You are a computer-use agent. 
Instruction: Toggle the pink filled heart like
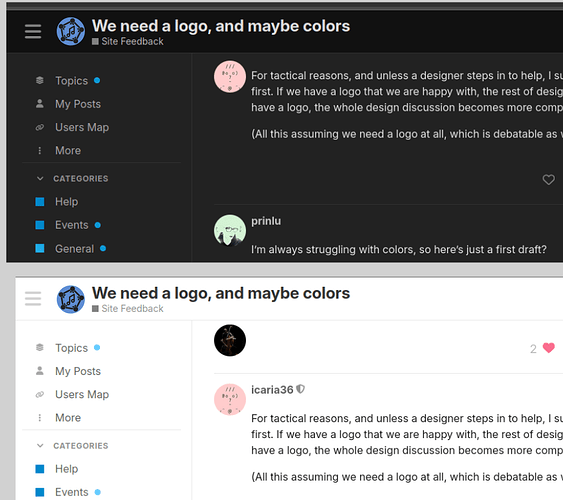click(549, 348)
